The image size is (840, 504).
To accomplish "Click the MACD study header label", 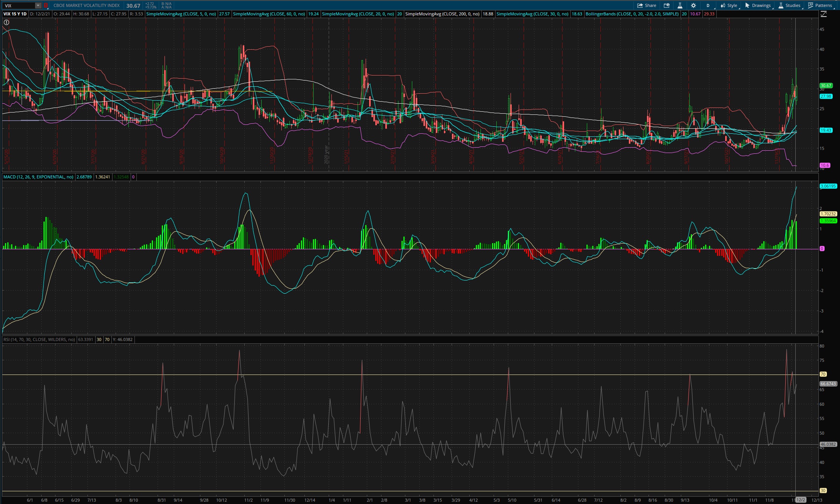I will (38, 177).
